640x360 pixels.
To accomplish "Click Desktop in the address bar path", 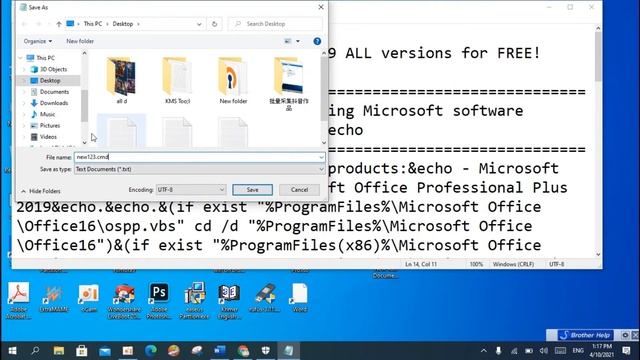I will click(x=122, y=24).
